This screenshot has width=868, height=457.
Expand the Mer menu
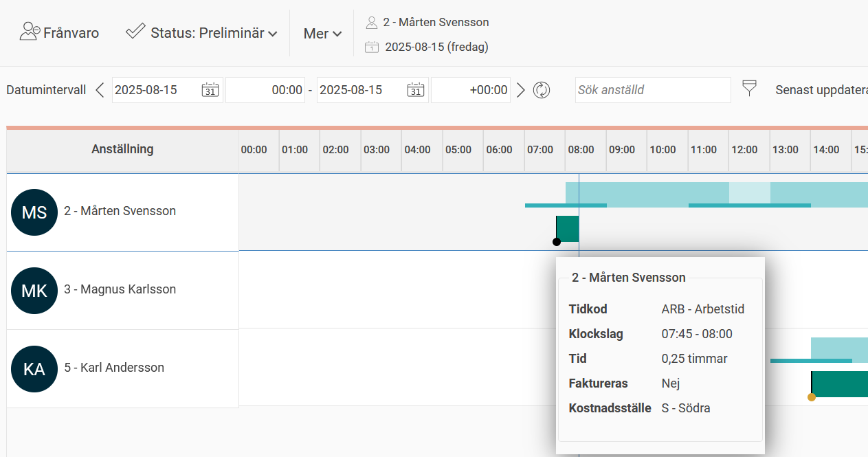322,33
